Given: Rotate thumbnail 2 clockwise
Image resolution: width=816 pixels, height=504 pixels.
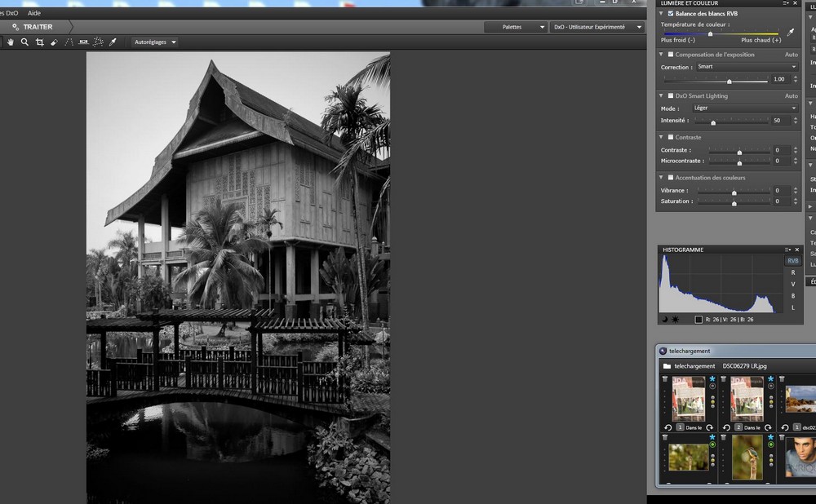Looking at the screenshot, I should [768, 427].
